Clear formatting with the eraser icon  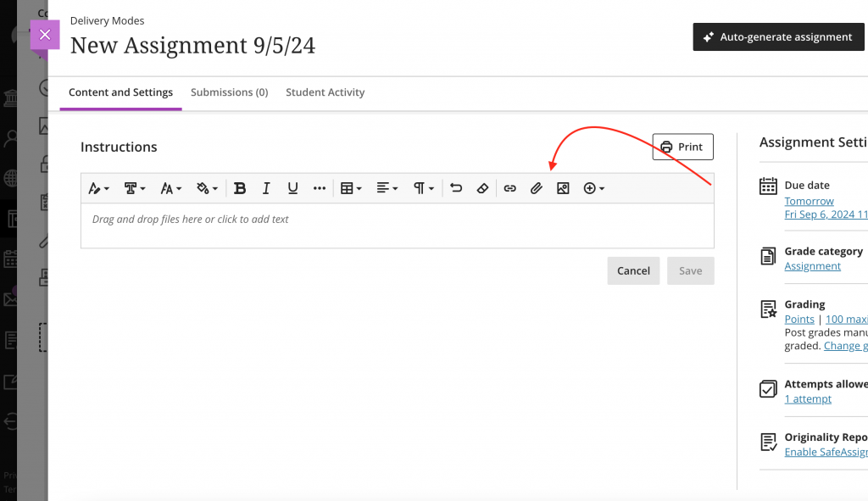[x=482, y=187]
